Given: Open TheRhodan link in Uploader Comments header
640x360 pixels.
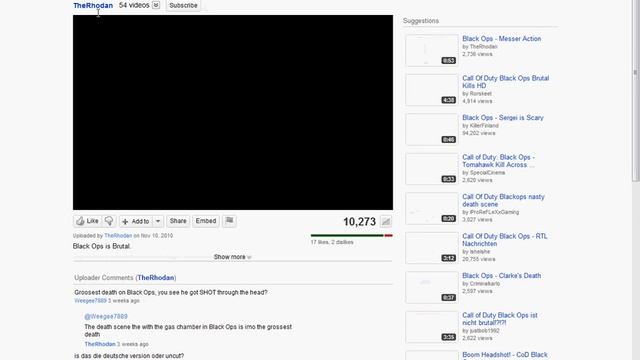Looking at the screenshot, I should point(156,278).
